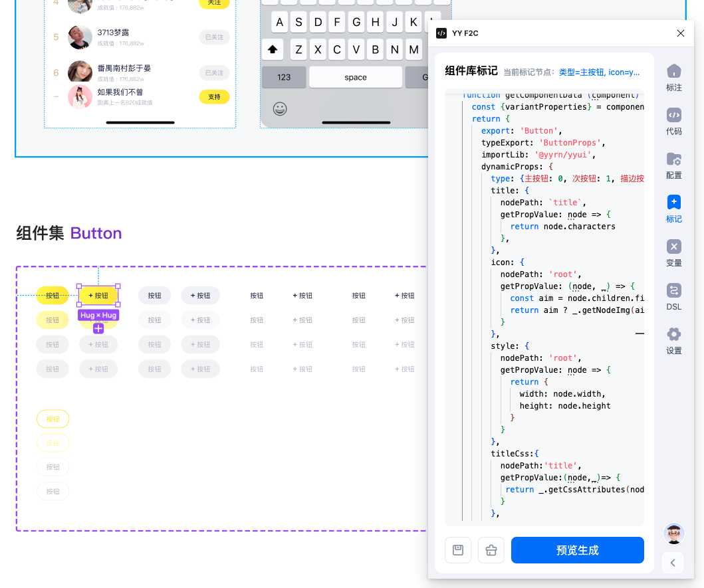Click the clear basket icon button
This screenshot has height=588, width=704.
491,550
